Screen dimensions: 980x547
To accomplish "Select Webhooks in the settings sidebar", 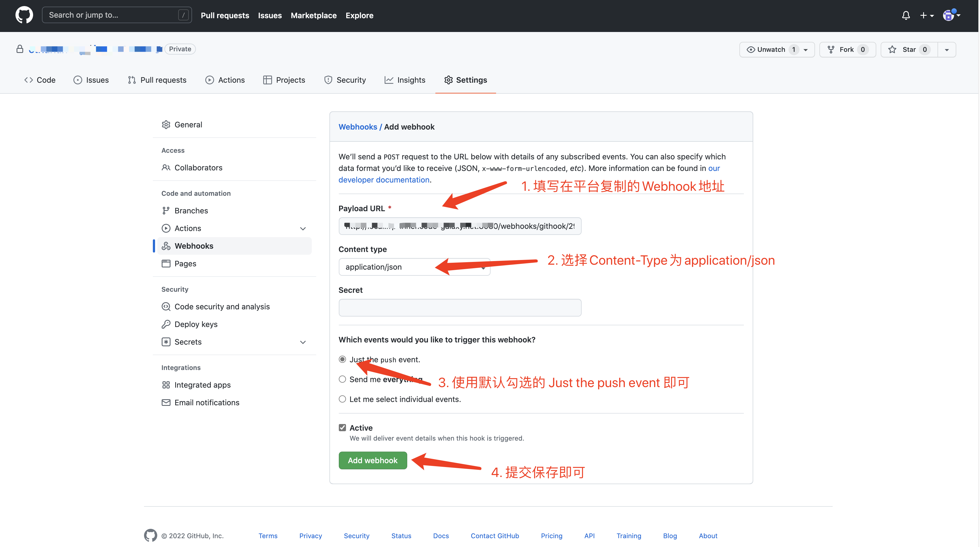I will point(194,246).
